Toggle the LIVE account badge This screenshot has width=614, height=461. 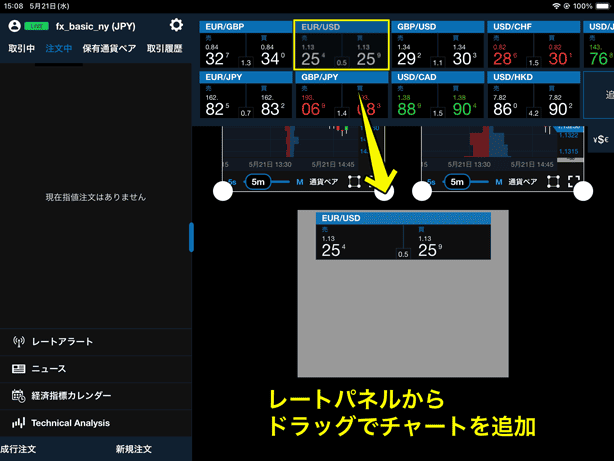pyautogui.click(x=36, y=26)
